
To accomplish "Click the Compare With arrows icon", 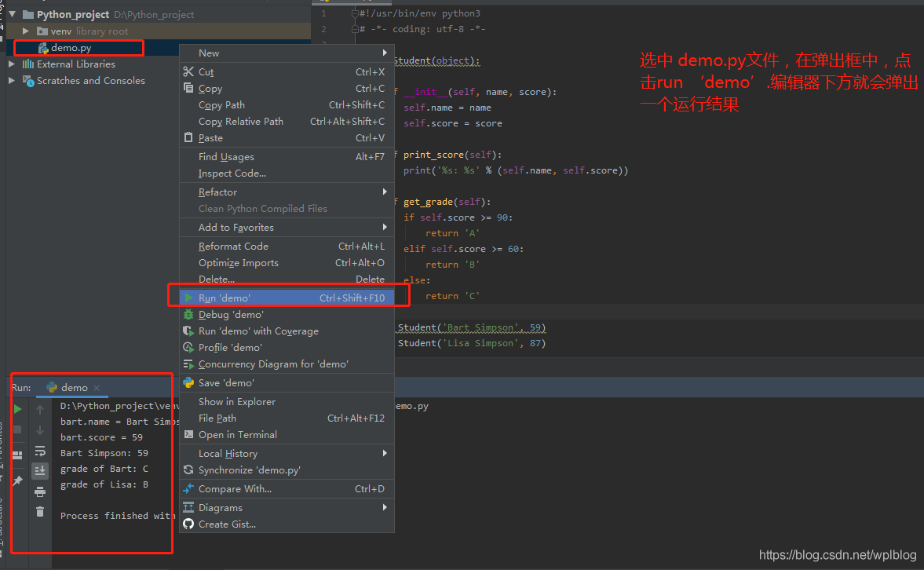I will coord(188,488).
